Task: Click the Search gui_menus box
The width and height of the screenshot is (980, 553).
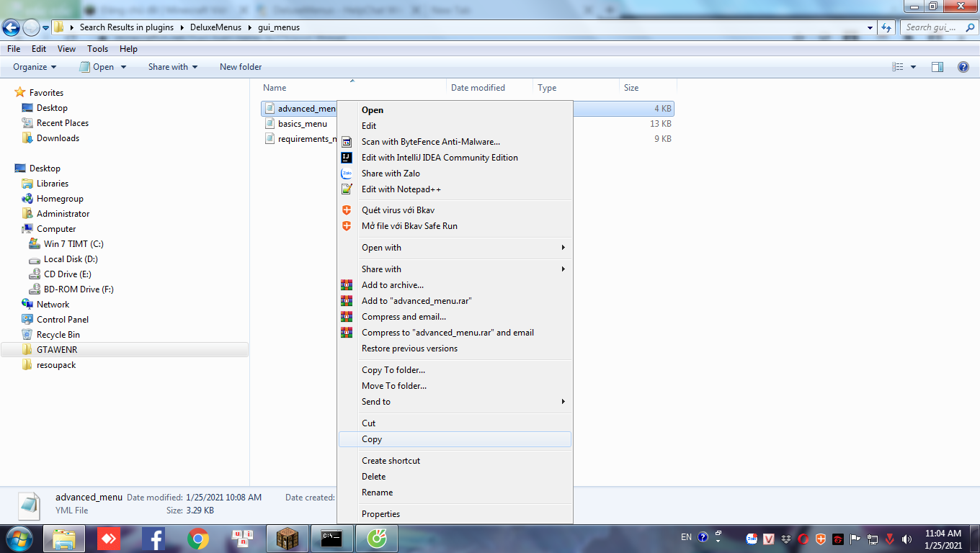Action: point(940,27)
